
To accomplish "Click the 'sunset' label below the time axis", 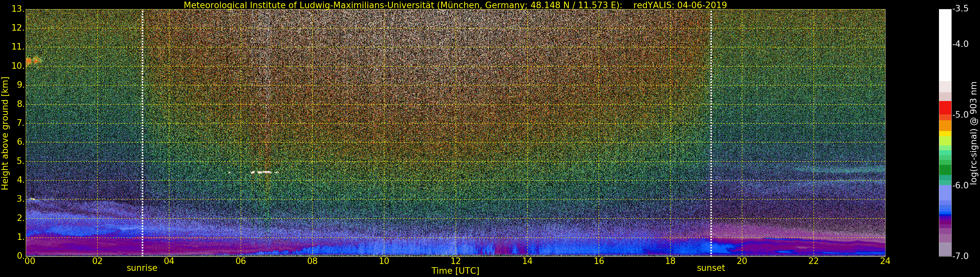I will pos(711,268).
